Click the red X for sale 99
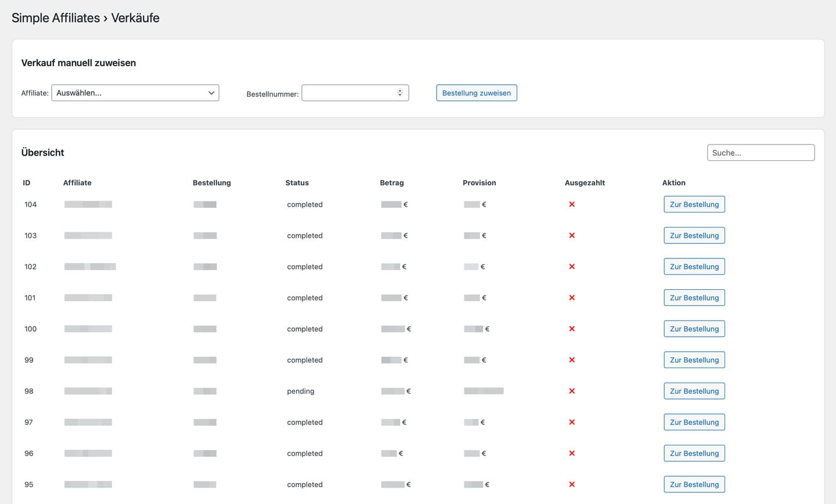 572,360
